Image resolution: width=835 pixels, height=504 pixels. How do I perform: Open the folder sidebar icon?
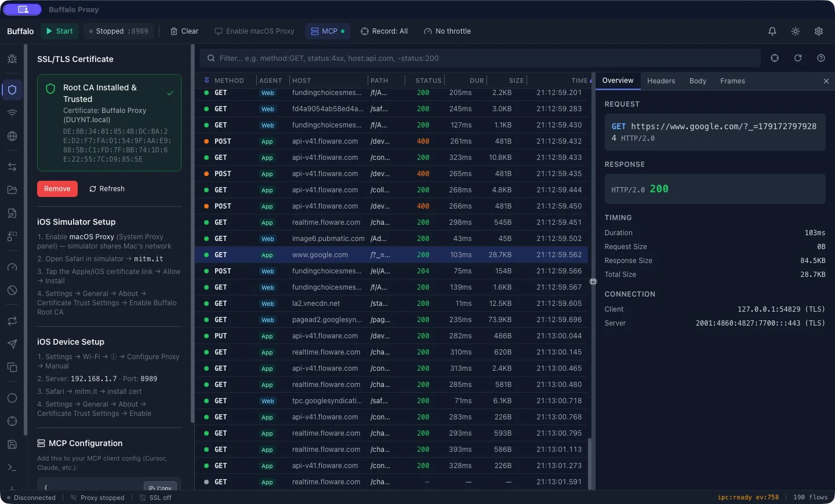tap(12, 190)
